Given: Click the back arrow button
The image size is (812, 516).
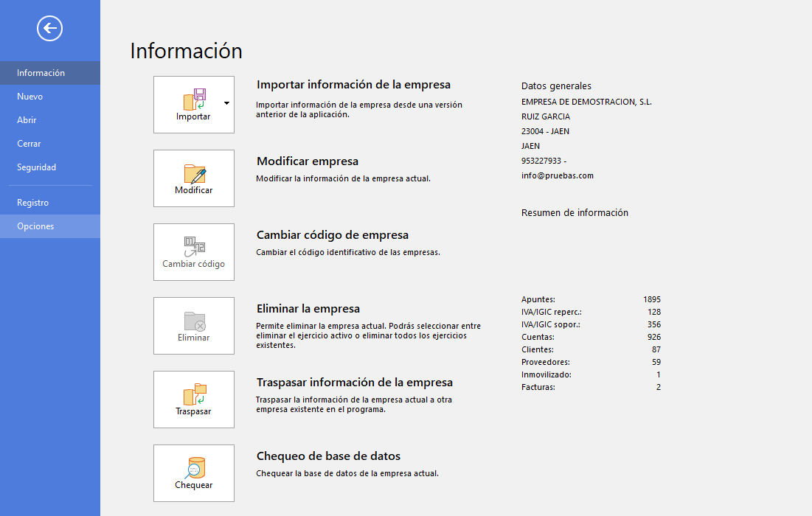Looking at the screenshot, I should point(49,29).
